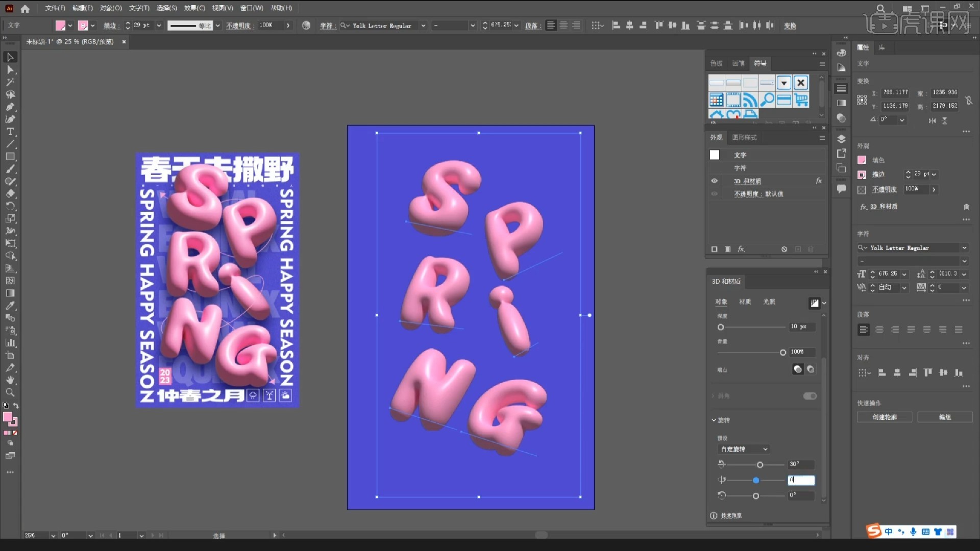
Task: Click the Clear Appearance icon
Action: pos(784,249)
